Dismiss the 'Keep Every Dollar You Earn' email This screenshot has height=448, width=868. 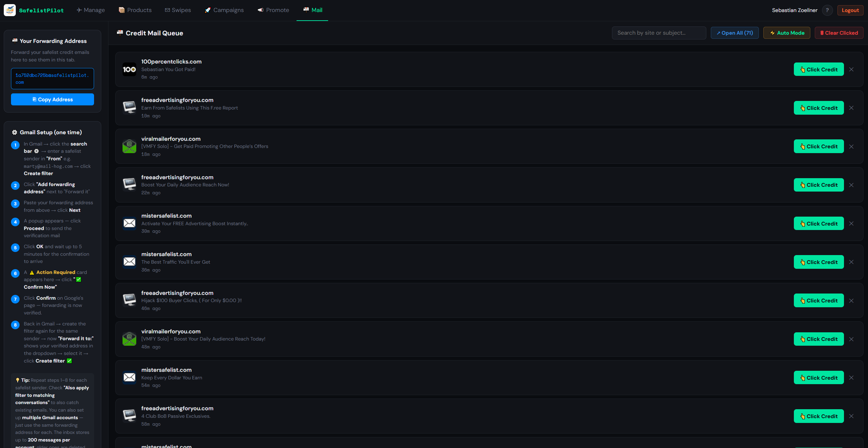coord(852,377)
